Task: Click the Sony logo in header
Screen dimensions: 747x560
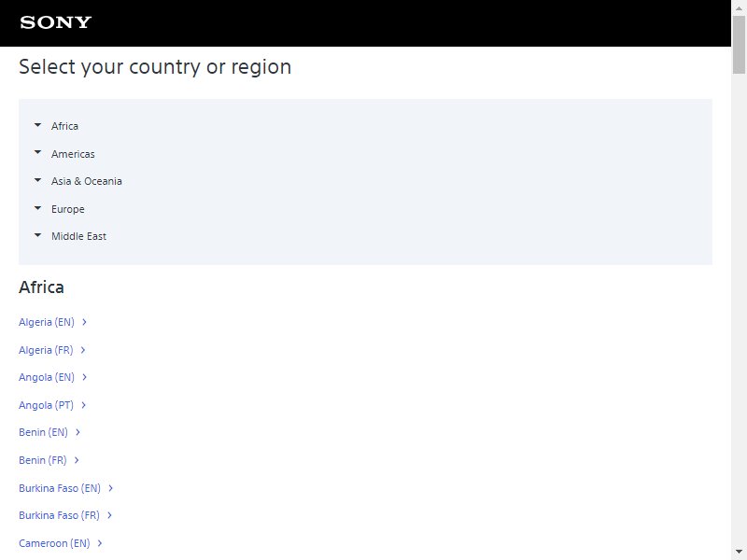Action: click(56, 22)
